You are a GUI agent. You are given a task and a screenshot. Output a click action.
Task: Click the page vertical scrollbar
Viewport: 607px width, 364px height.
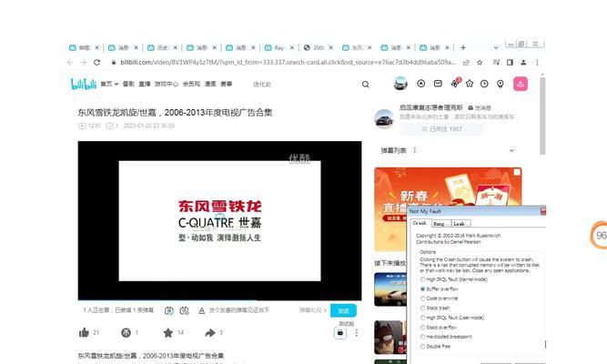tap(542, 116)
